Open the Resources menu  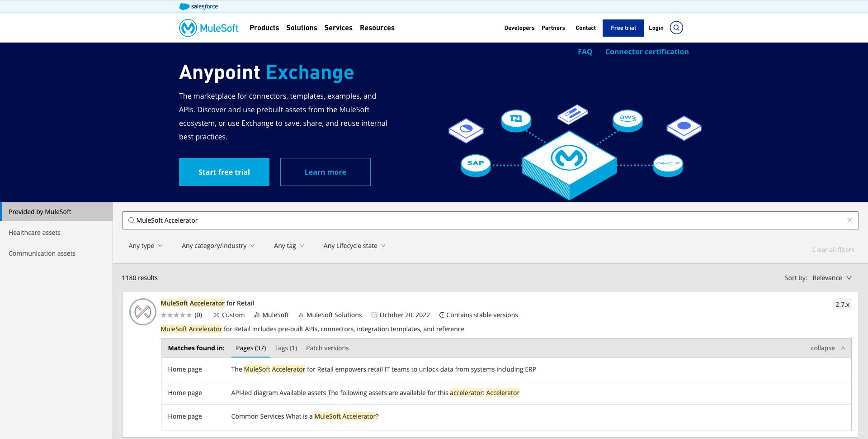[377, 28]
